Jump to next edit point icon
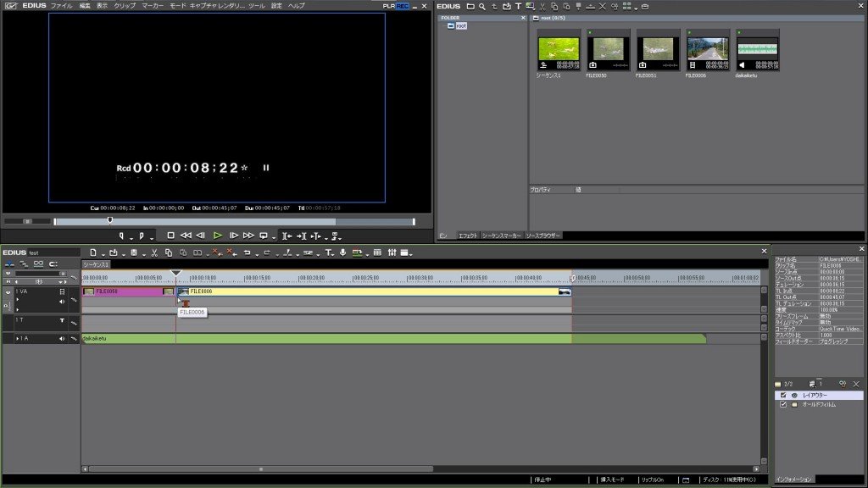Viewport: 868px width, 488px height. point(302,236)
